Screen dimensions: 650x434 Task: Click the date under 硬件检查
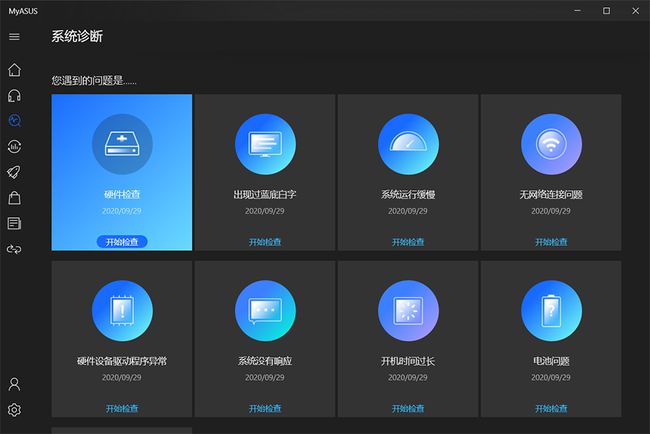[122, 211]
